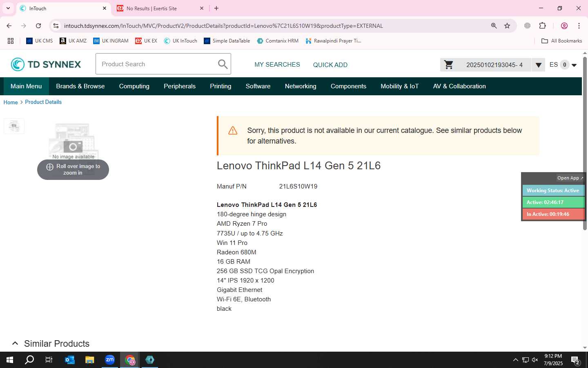Click the In Active 00:19:46 timer
The height and width of the screenshot is (368, 588).
click(553, 214)
